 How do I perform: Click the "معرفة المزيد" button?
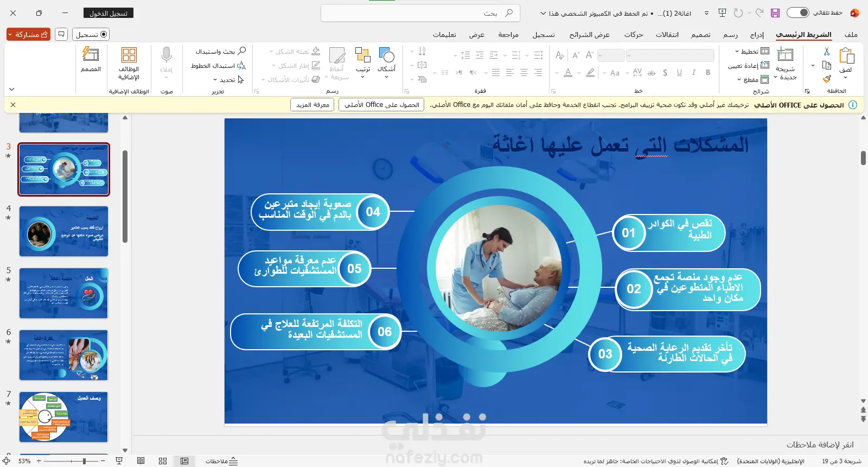click(x=312, y=105)
